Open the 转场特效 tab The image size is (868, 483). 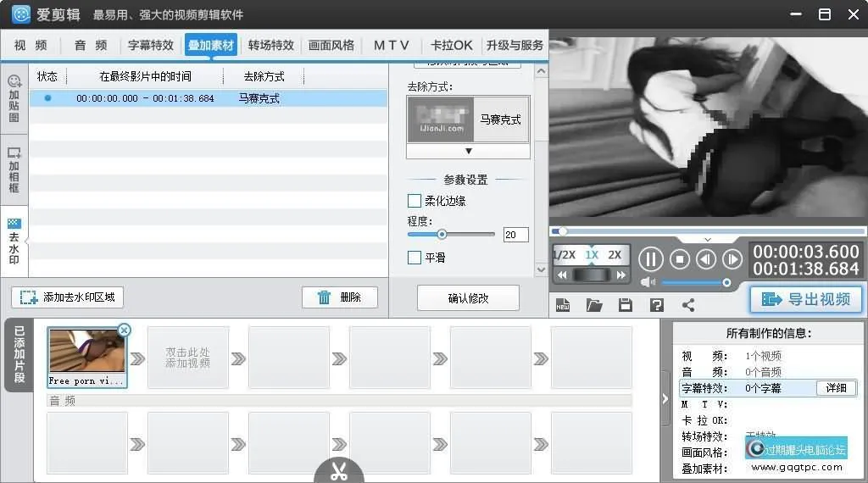(270, 46)
